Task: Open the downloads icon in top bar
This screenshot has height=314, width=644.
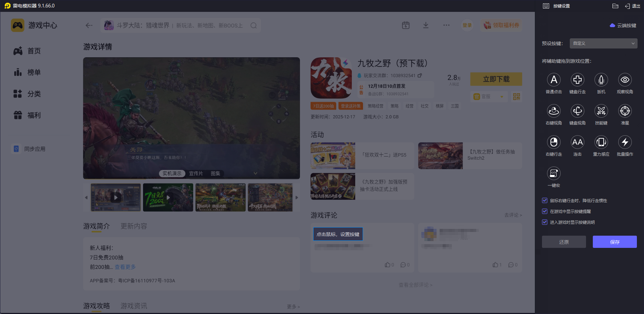Action: pyautogui.click(x=426, y=25)
